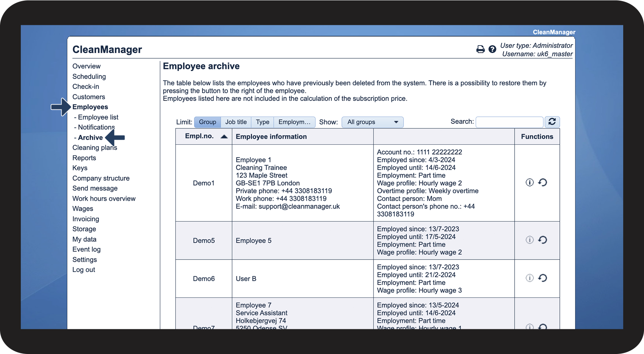Toggle the Type limit filter
The image size is (644, 354).
[262, 122]
